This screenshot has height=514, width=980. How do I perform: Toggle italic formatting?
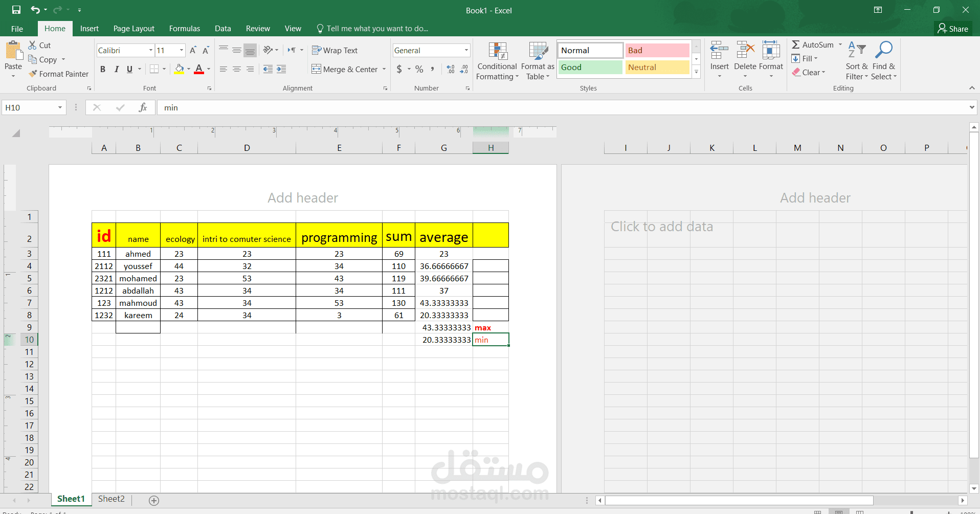(116, 69)
